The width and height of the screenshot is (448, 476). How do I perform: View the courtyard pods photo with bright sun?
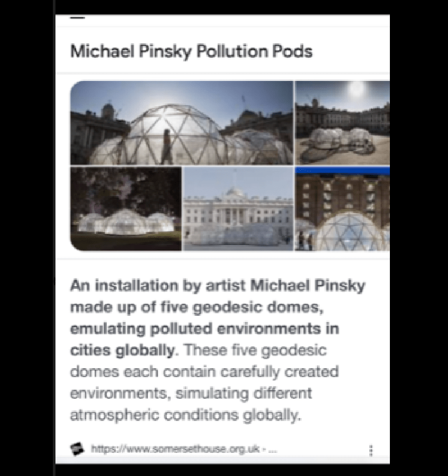(342, 123)
